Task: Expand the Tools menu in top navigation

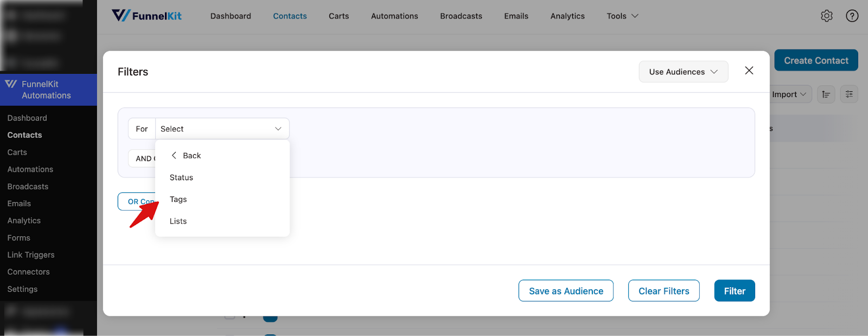Action: tap(622, 16)
